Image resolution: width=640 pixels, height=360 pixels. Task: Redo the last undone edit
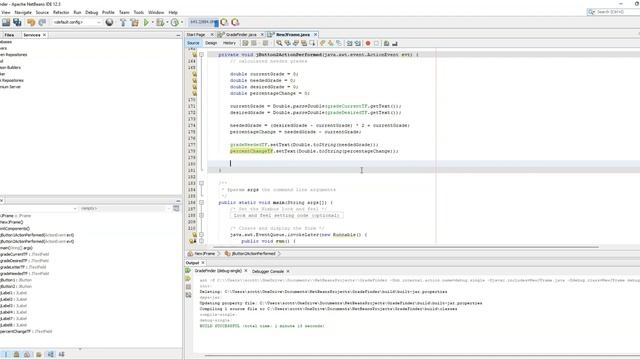pos(42,22)
